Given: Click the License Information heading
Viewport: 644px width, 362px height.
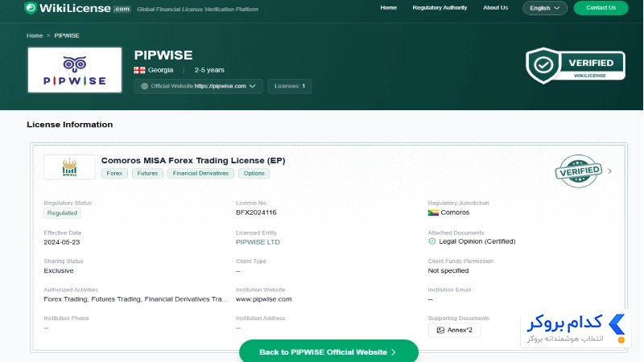Looking at the screenshot, I should pos(70,125).
